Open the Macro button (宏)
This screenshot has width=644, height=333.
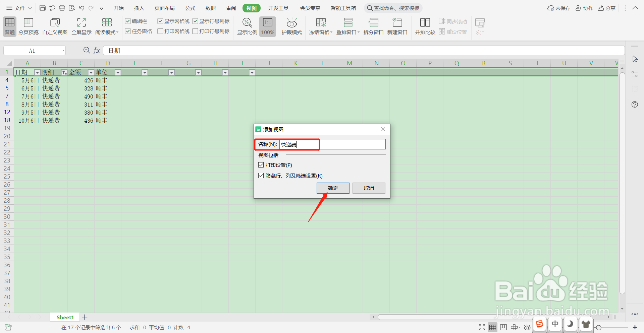pos(480,26)
